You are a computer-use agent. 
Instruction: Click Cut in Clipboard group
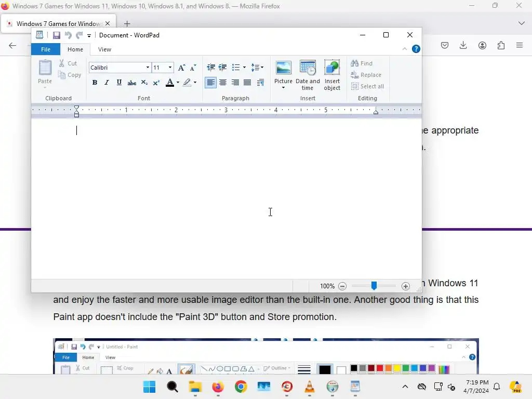tap(68, 63)
